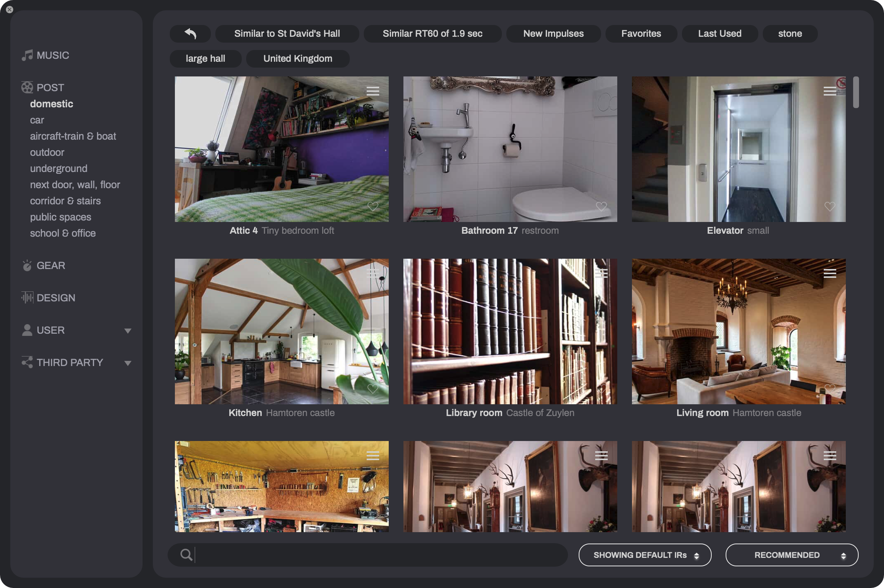
Task: Open menu icon on Attic 4 thumbnail
Action: [373, 91]
